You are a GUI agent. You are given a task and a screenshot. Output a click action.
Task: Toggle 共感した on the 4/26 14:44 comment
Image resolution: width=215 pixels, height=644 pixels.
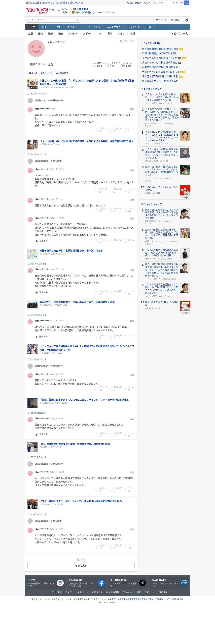pos(101,293)
